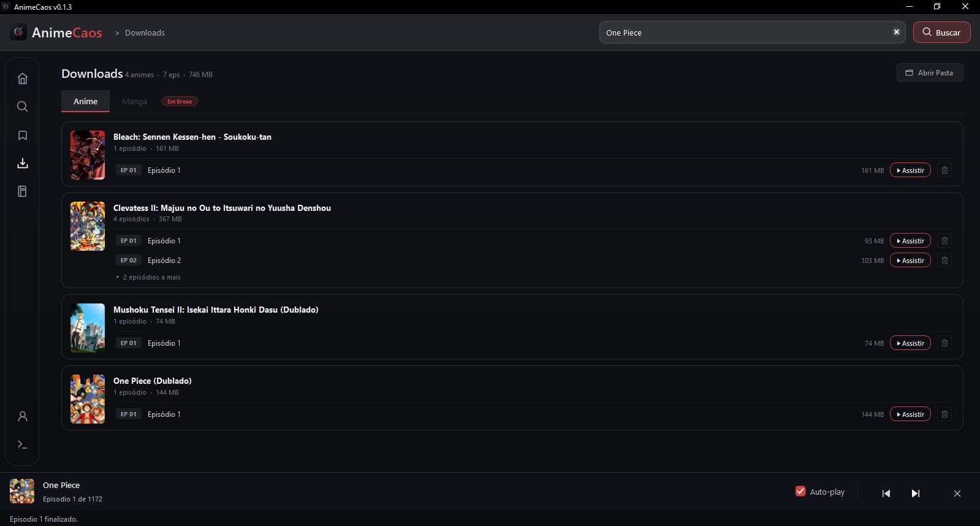Open the Search page in the sidebar
Viewport: 980px width, 526px height.
[x=23, y=107]
